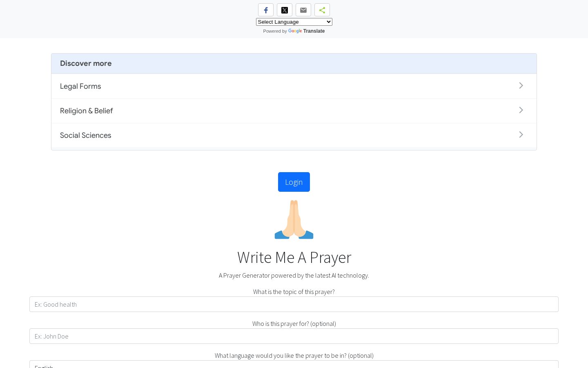
Task: Open the Select Language dropdown
Action: 294,22
